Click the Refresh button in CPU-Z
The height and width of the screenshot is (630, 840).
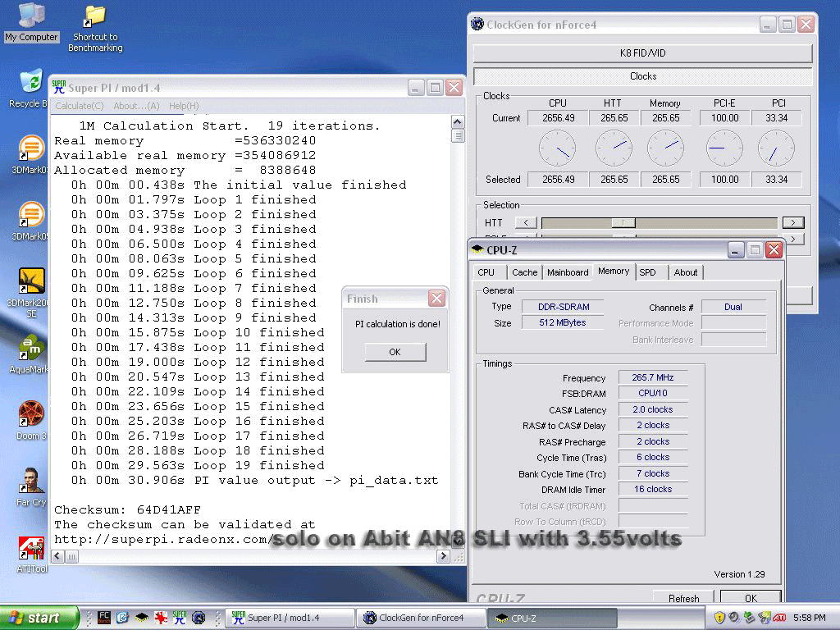point(683,598)
